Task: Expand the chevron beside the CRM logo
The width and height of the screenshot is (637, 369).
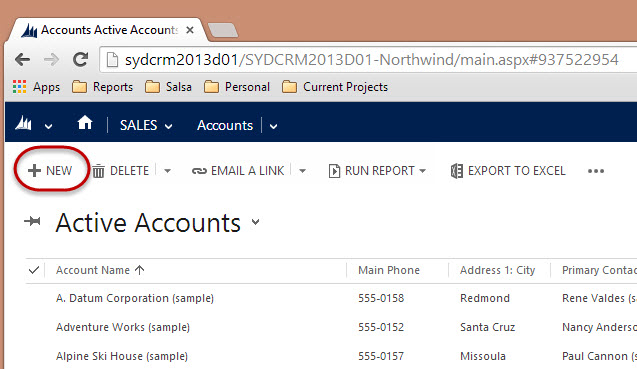Action: click(x=48, y=126)
